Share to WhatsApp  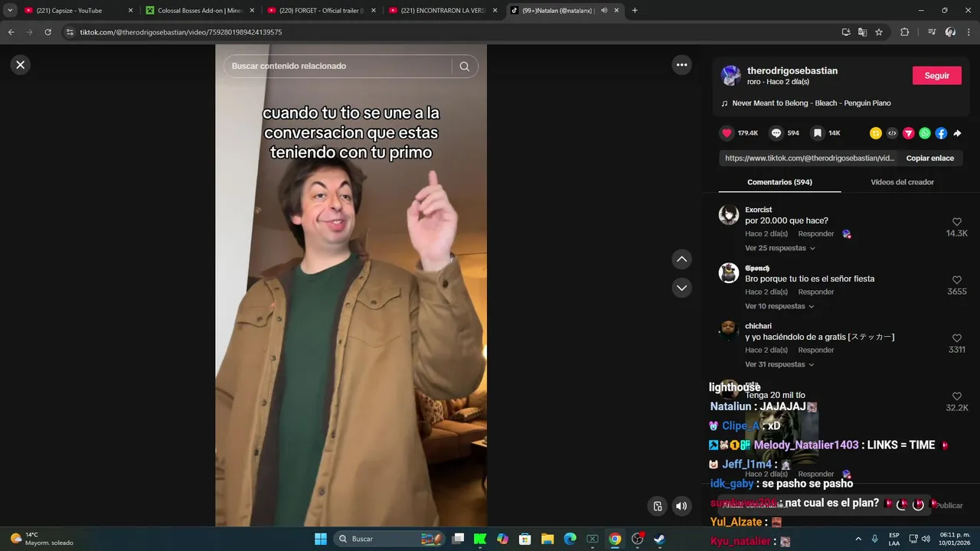(x=925, y=133)
